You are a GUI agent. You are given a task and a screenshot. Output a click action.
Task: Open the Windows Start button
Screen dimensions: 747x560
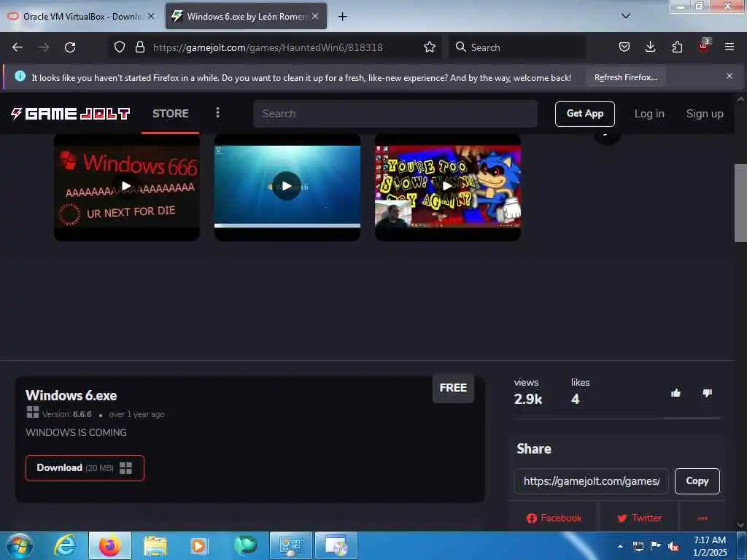coord(19,545)
